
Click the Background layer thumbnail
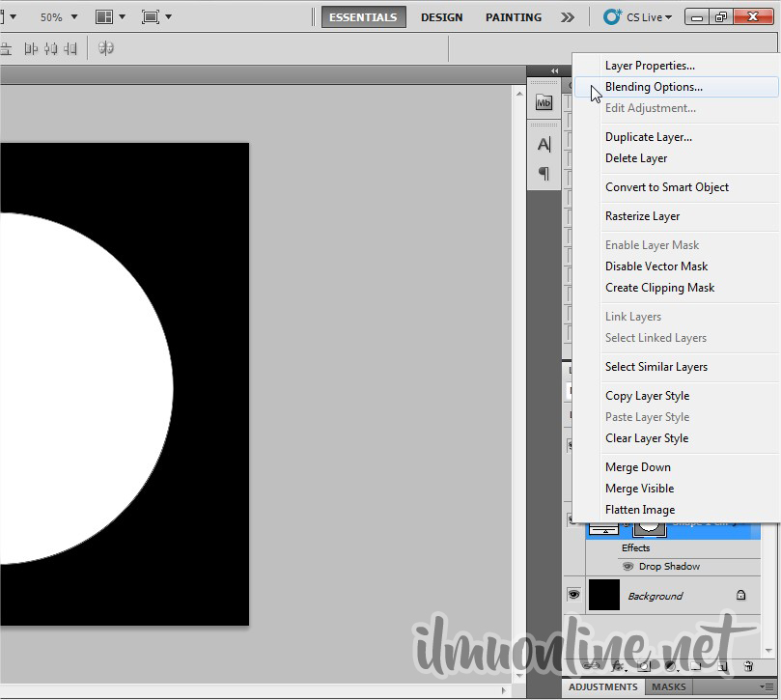click(x=604, y=596)
